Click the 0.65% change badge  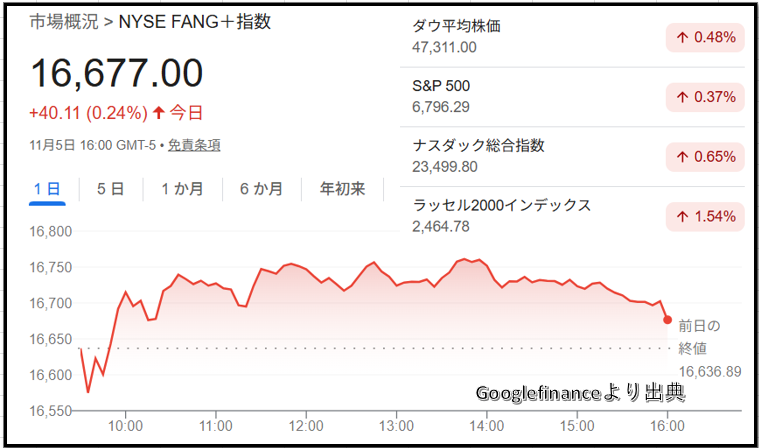tap(705, 157)
